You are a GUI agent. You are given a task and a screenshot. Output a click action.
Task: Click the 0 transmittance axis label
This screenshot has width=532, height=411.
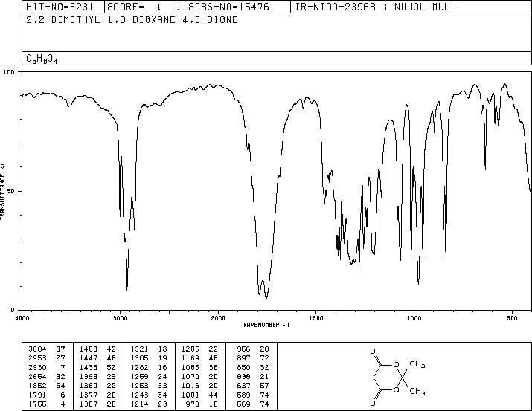point(13,310)
